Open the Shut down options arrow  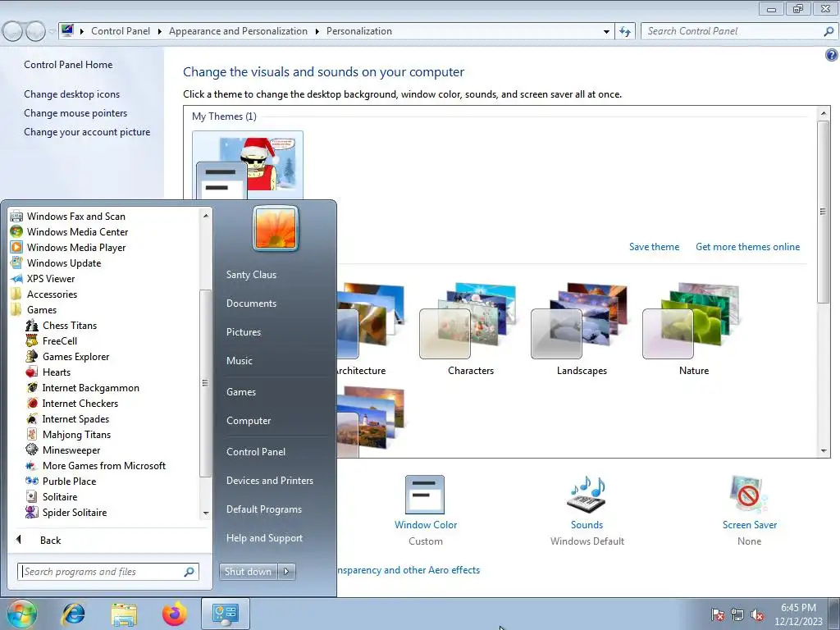286,572
